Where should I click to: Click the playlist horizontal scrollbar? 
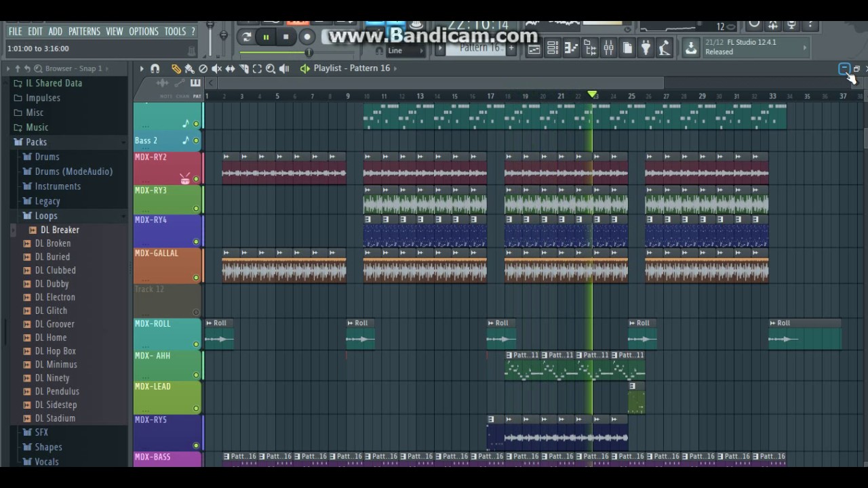(440, 83)
